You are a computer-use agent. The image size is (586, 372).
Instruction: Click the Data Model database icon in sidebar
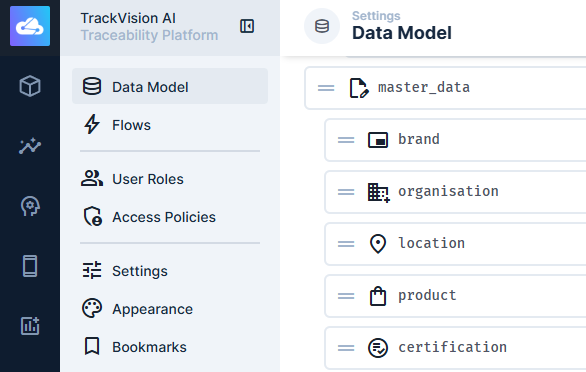point(92,86)
